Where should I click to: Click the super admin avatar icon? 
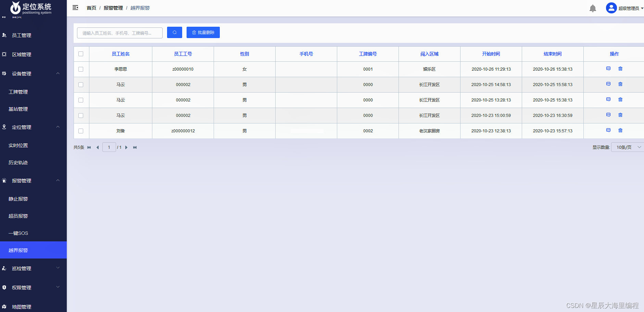(611, 8)
